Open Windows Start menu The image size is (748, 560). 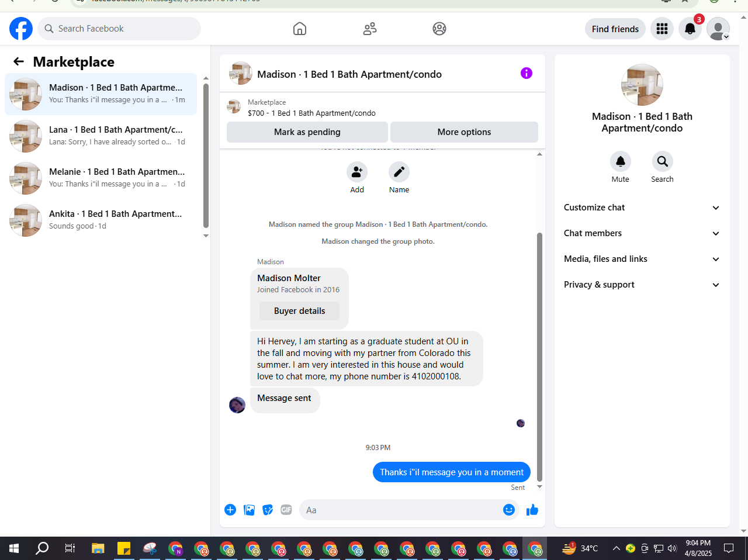14,548
